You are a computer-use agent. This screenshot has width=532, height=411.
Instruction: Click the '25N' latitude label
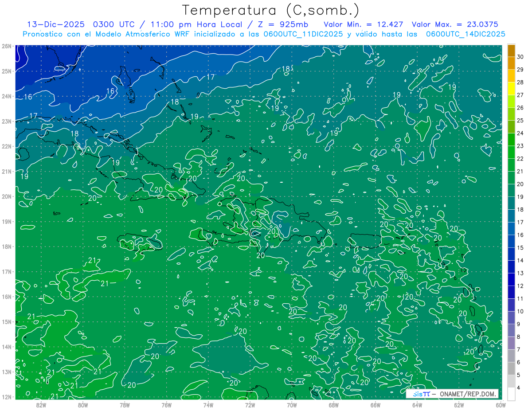tap(6, 71)
